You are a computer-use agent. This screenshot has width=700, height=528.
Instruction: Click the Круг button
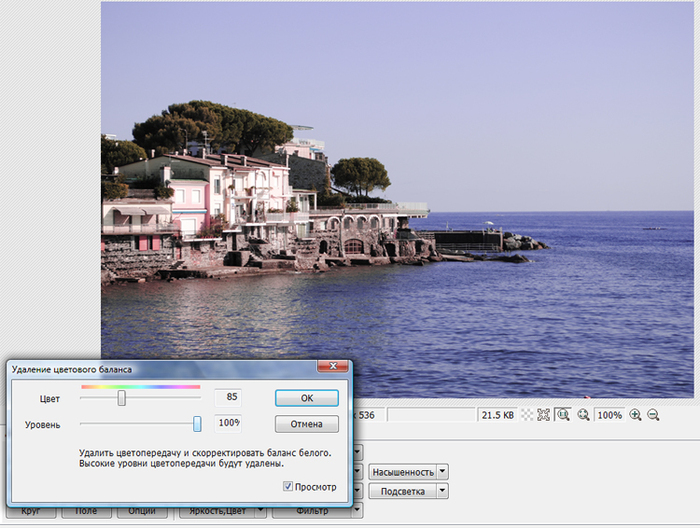[x=31, y=511]
